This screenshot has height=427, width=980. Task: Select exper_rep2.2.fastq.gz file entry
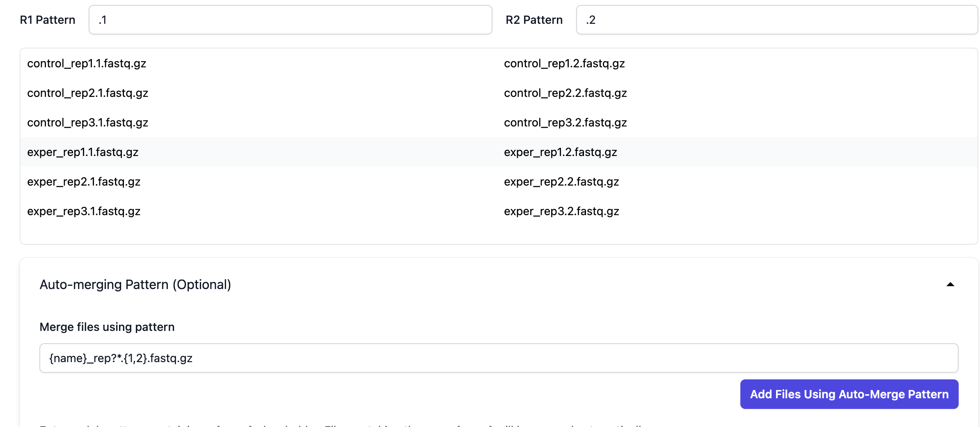(x=561, y=182)
